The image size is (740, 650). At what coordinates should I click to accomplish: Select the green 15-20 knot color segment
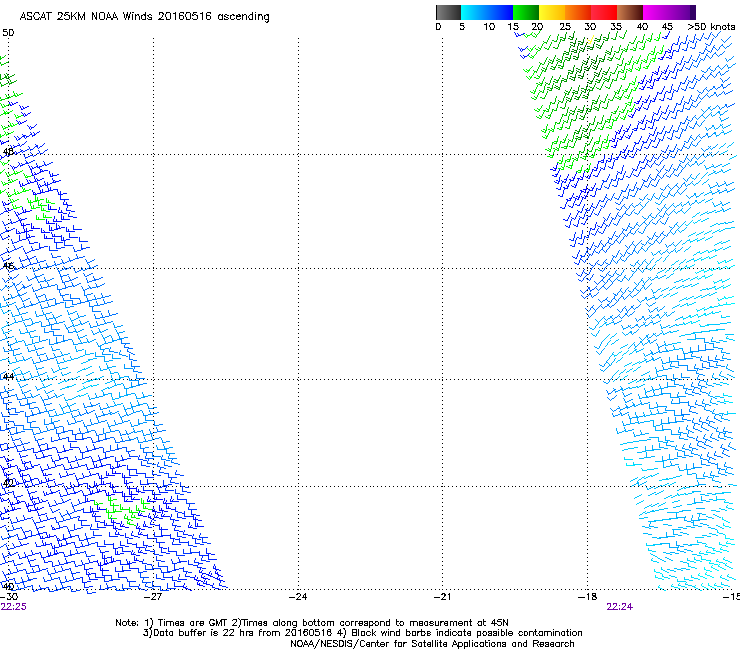tap(526, 12)
